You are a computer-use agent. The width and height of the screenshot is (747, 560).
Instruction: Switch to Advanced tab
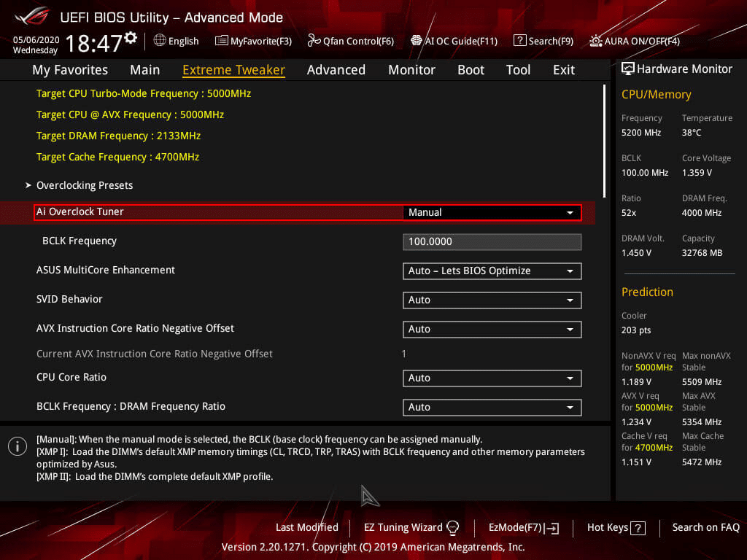pyautogui.click(x=336, y=70)
